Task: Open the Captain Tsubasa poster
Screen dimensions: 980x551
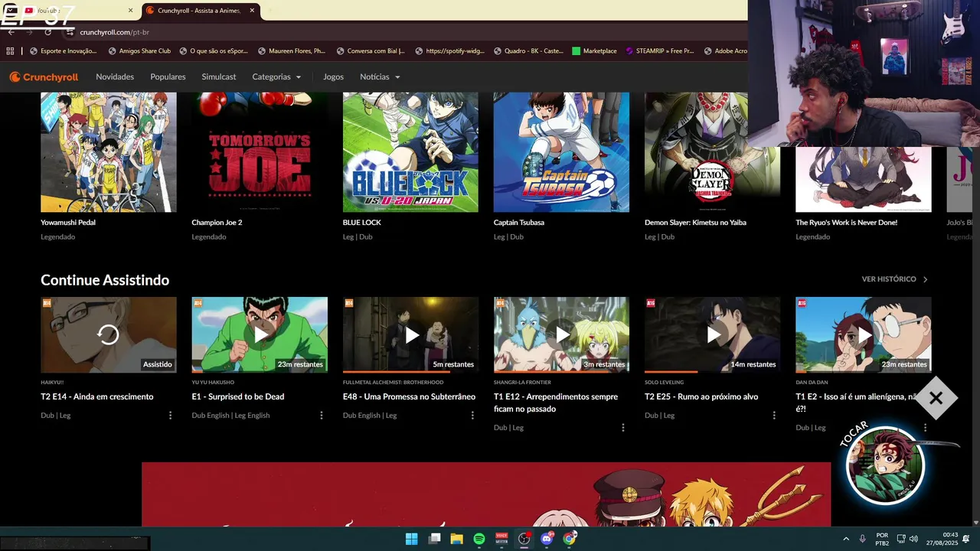Action: tap(561, 152)
